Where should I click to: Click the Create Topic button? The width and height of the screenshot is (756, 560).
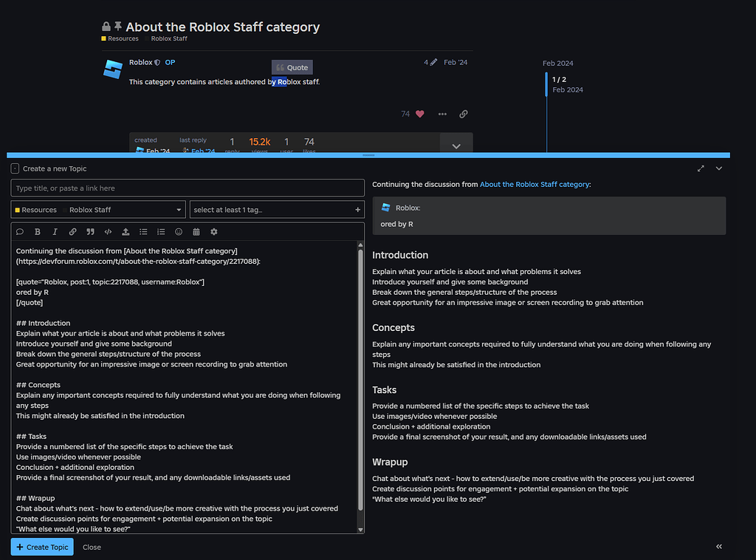pos(42,547)
